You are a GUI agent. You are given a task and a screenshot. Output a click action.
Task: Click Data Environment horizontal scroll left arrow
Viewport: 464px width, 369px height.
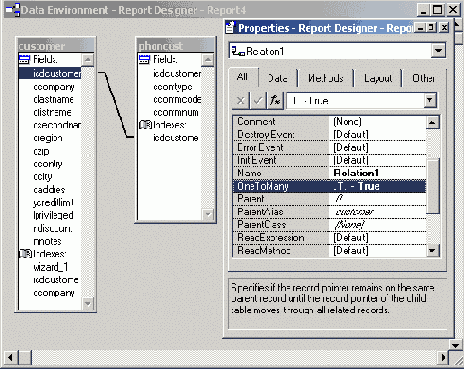coord(11,358)
